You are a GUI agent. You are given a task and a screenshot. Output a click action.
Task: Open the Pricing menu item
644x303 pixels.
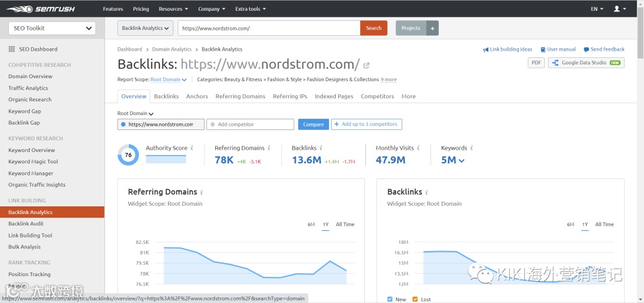(x=141, y=8)
